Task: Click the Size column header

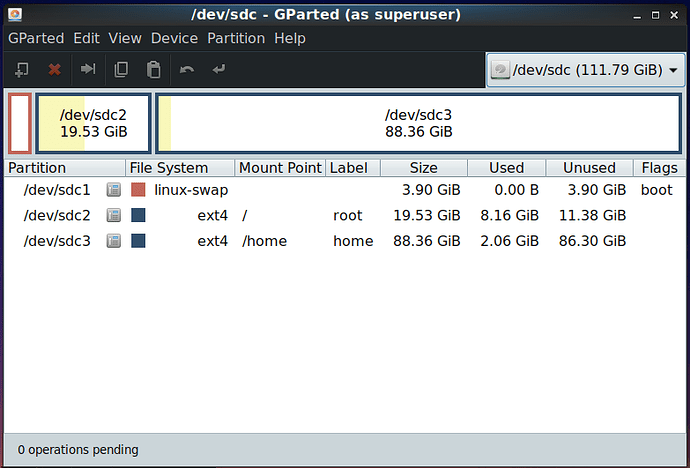Action: pyautogui.click(x=424, y=168)
